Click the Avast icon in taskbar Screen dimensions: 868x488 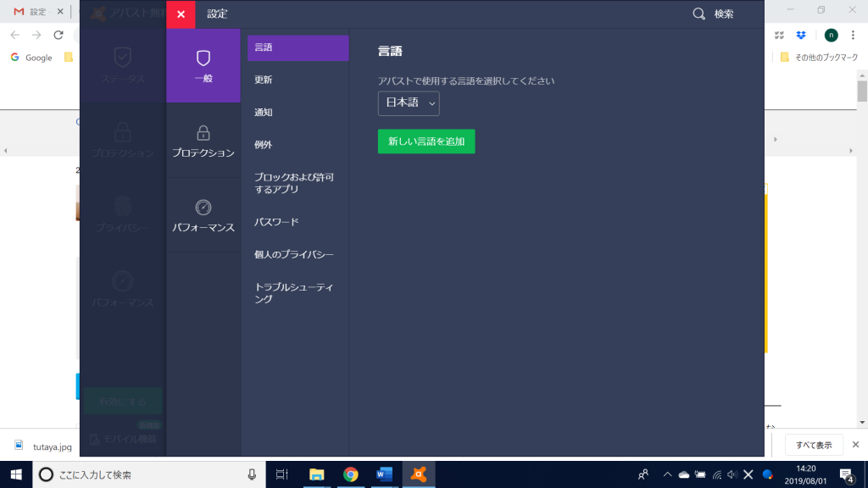point(419,474)
